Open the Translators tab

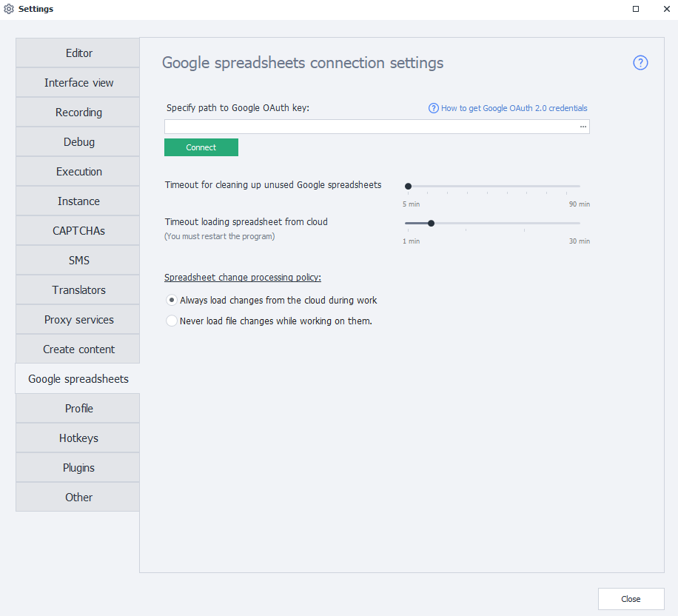click(x=78, y=290)
